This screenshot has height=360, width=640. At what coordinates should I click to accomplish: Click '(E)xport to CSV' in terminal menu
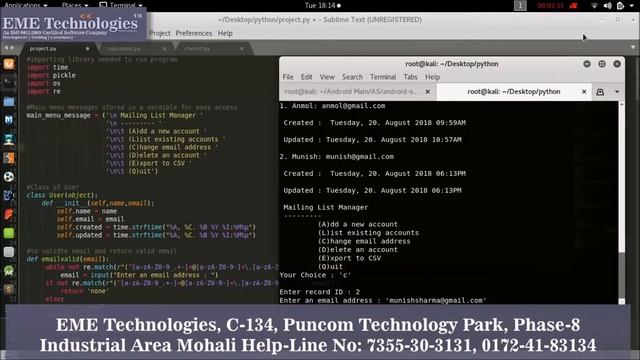349,258
